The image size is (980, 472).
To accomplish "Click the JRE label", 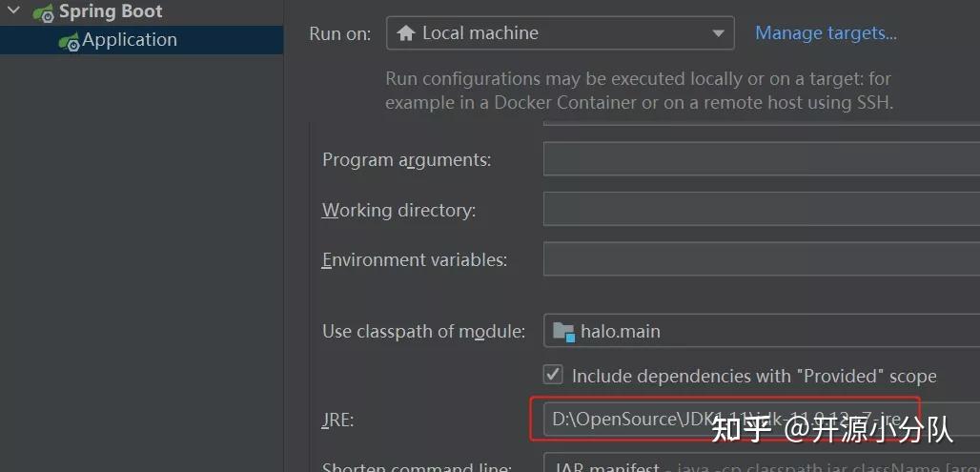I will click(x=337, y=420).
